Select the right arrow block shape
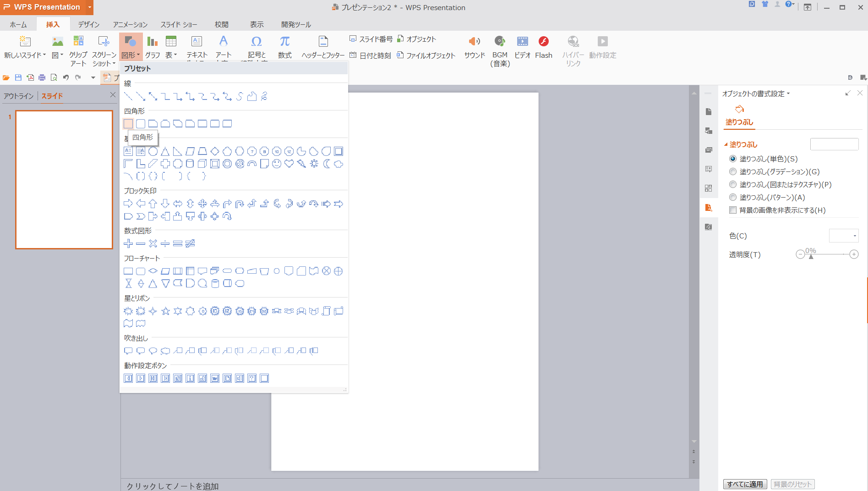This screenshot has height=491, width=868. [128, 204]
